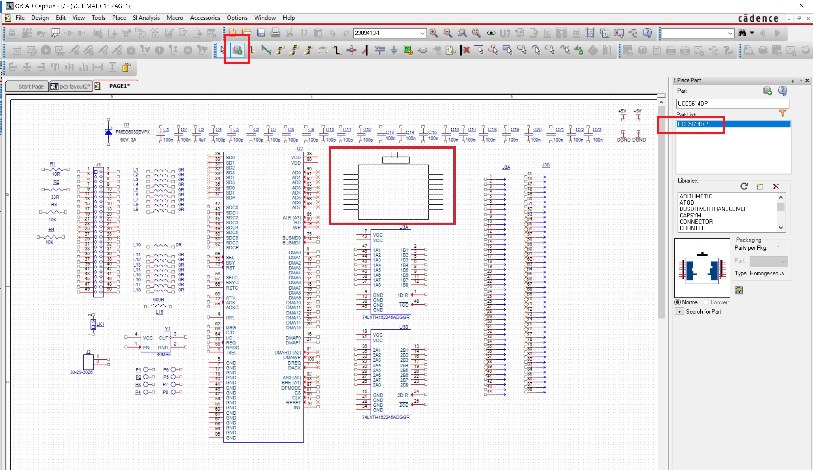813x470 pixels.
Task: Select the Normal radio button
Action: point(677,302)
